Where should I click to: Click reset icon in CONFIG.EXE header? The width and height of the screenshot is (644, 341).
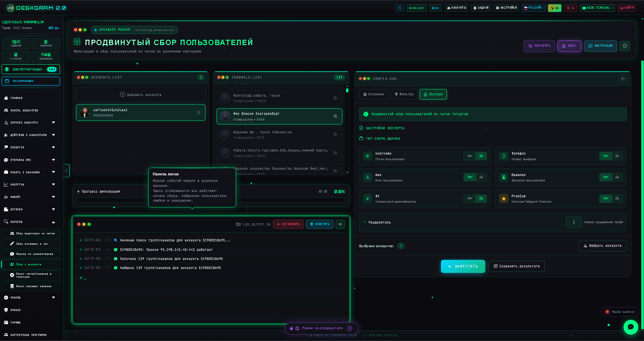(x=623, y=78)
